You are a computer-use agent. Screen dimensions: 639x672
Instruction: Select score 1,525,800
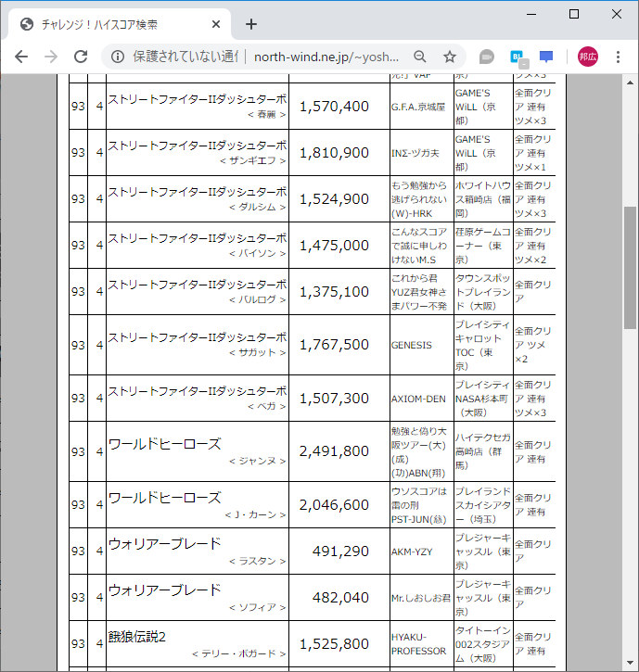[334, 643]
